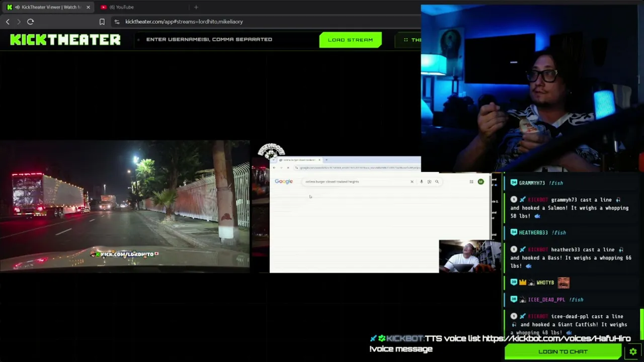The width and height of the screenshot is (644, 362).
Task: Click the KickTheater logo
Action: coord(65,40)
